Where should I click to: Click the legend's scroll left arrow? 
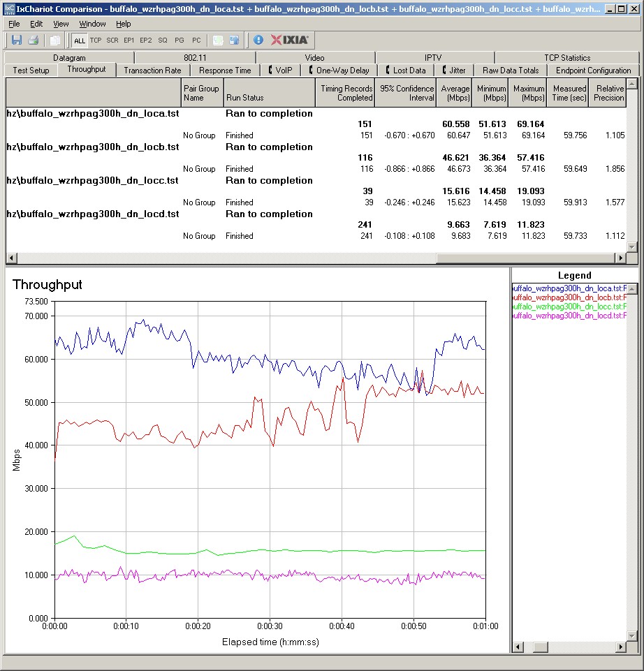pyautogui.click(x=518, y=647)
